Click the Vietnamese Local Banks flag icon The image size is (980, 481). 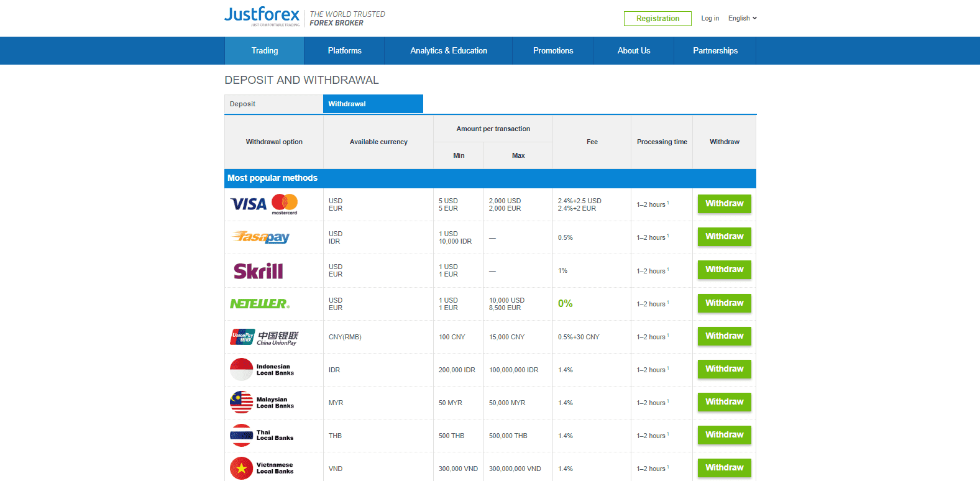(242, 469)
